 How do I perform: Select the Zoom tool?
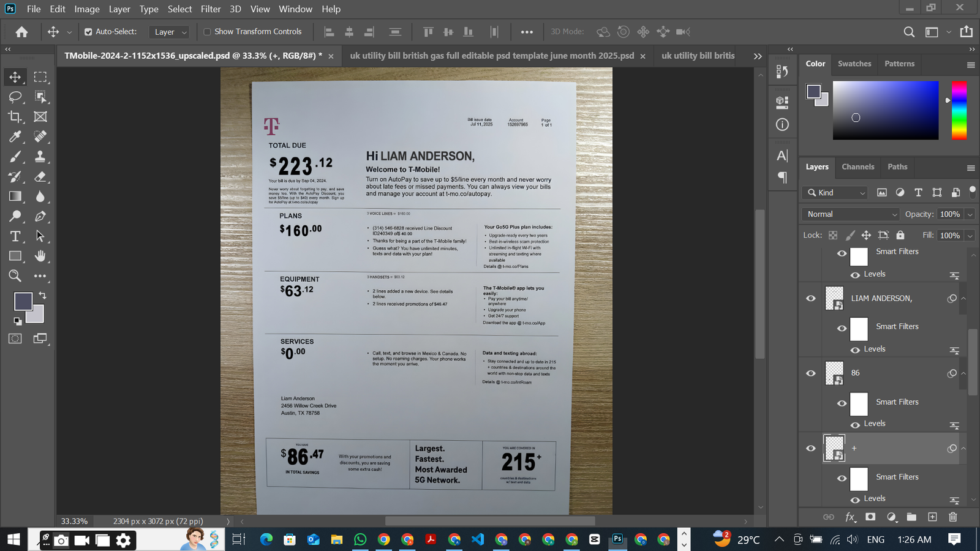click(15, 276)
